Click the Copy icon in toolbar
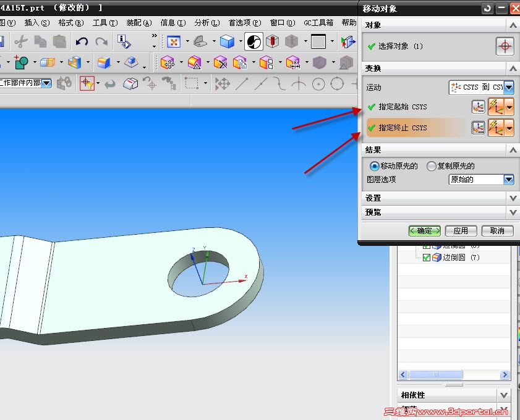 [x=40, y=41]
